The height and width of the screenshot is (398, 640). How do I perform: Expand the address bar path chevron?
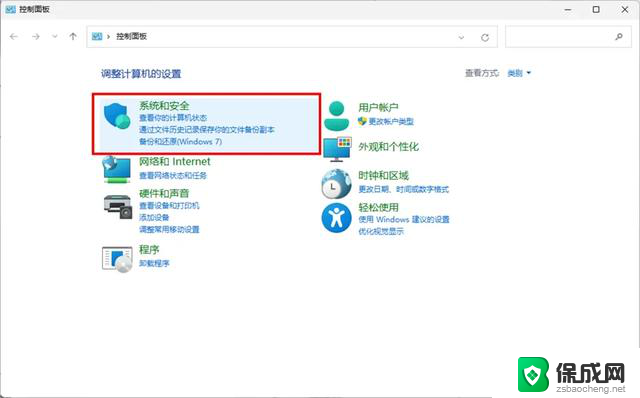click(x=109, y=37)
